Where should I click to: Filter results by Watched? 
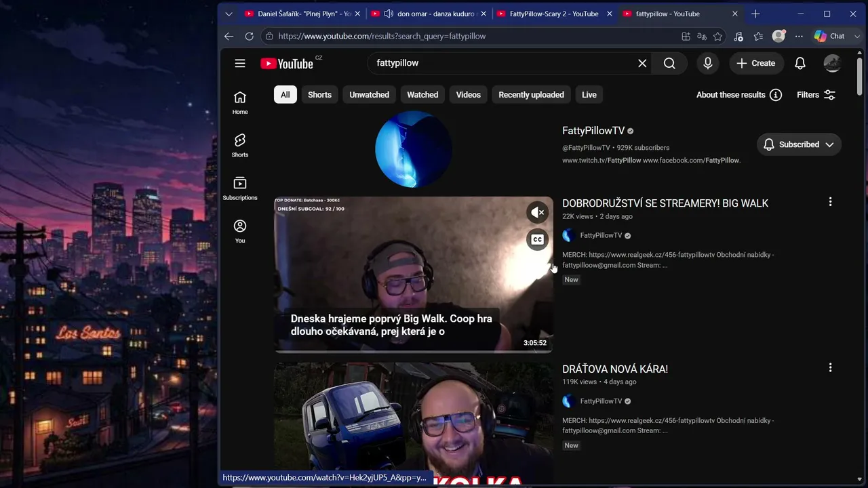422,95
